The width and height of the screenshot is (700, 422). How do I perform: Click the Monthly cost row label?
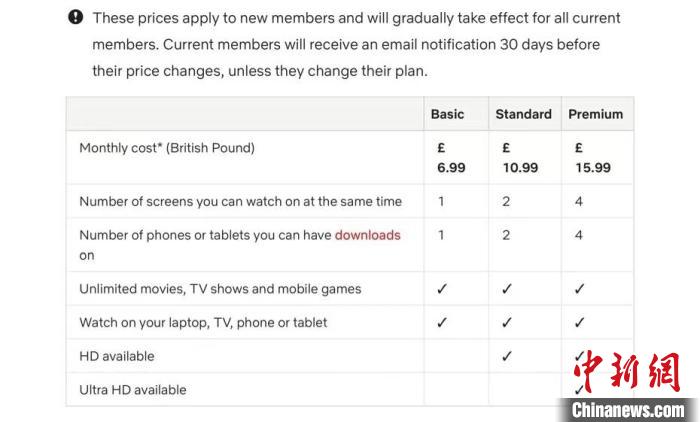pos(167,148)
